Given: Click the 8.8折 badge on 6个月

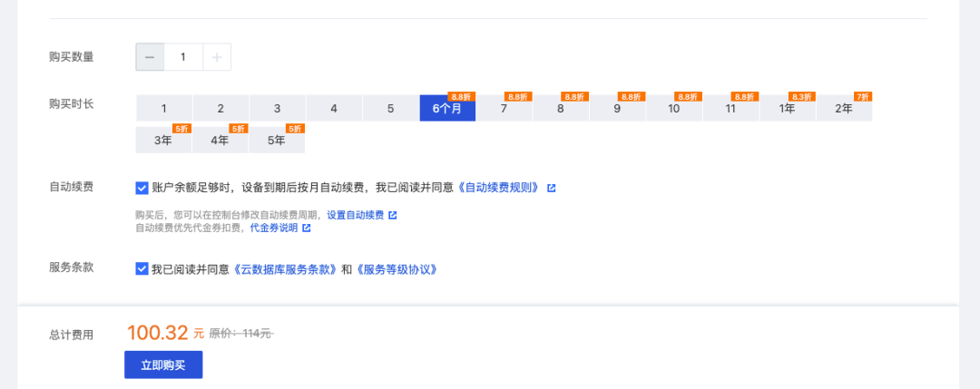Looking at the screenshot, I should tap(461, 97).
